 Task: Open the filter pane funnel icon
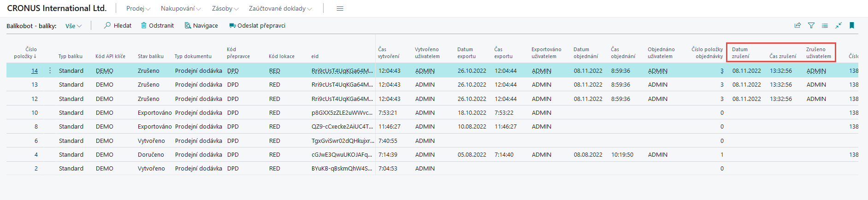pyautogui.click(x=811, y=26)
